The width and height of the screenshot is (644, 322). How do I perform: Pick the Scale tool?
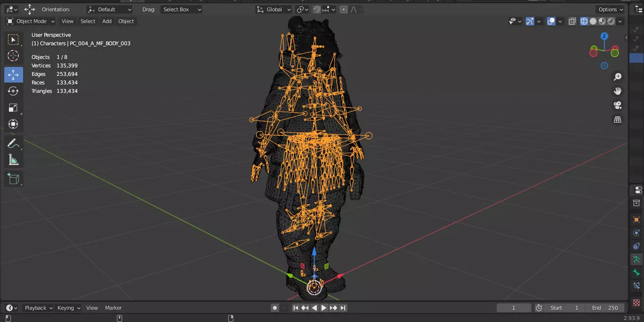tap(13, 107)
